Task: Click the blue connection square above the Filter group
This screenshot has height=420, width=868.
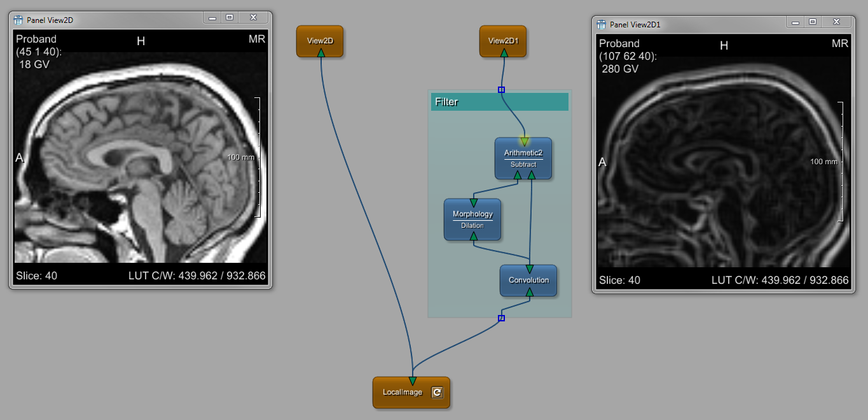Action: pyautogui.click(x=501, y=90)
